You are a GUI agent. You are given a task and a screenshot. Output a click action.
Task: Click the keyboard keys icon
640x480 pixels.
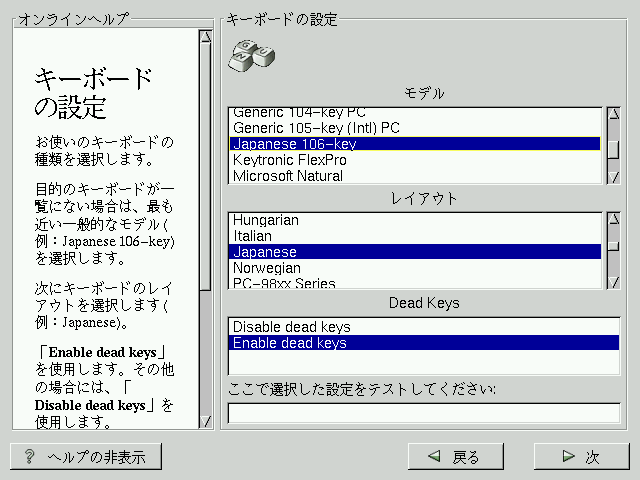[250, 56]
